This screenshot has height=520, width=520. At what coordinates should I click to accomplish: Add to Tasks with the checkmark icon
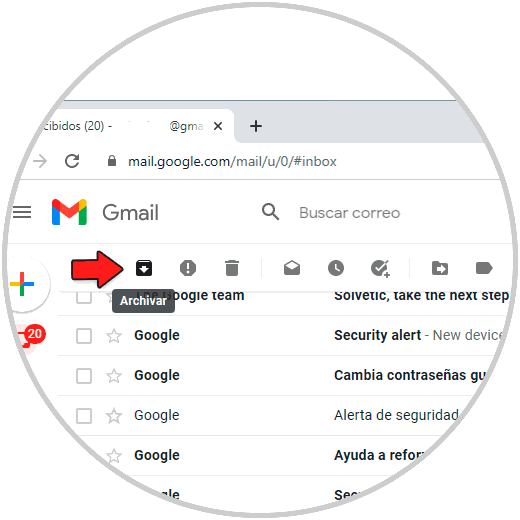pos(380,268)
